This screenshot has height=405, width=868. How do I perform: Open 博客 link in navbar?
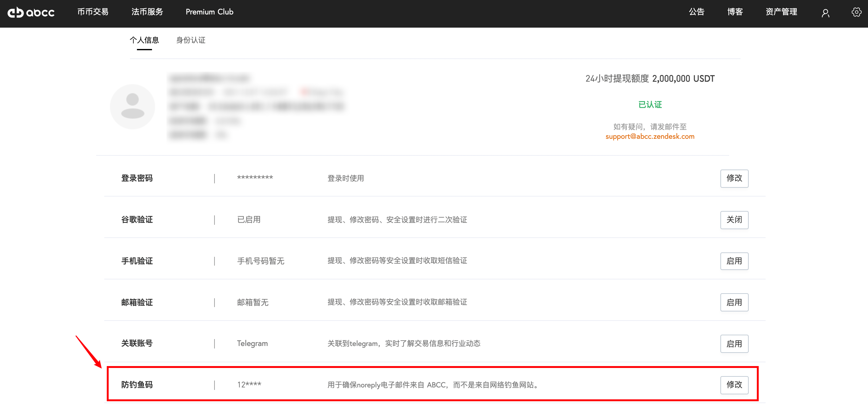pyautogui.click(x=735, y=12)
